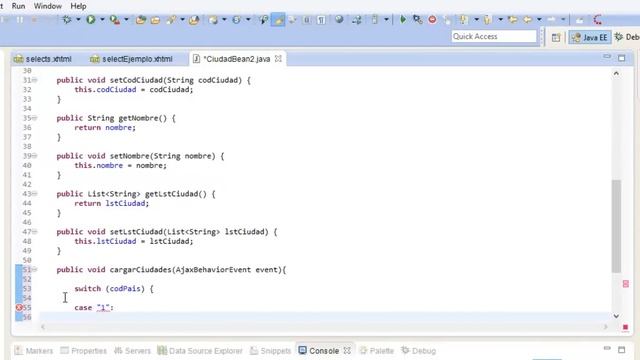Click the Open Type folder icon
Viewport: 640px width, 360px height.
pos(155,20)
